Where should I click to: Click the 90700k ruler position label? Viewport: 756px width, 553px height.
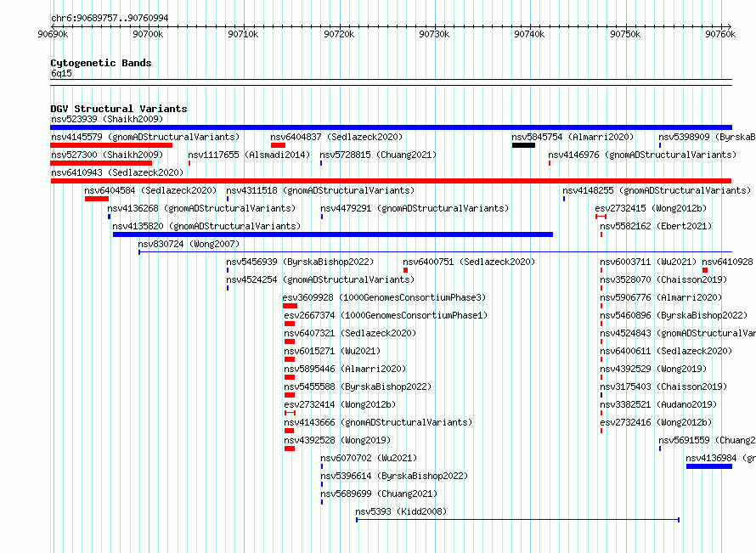(x=148, y=34)
